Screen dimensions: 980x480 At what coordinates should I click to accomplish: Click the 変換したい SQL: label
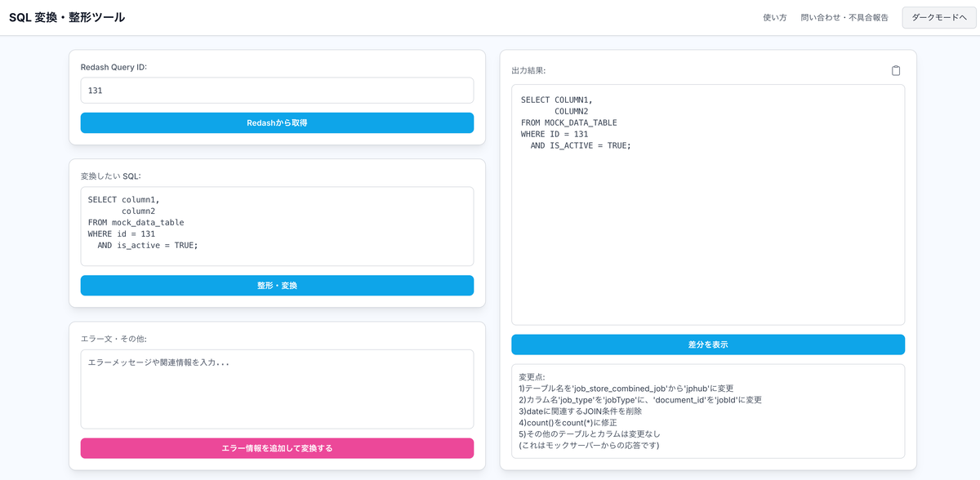pyautogui.click(x=111, y=176)
